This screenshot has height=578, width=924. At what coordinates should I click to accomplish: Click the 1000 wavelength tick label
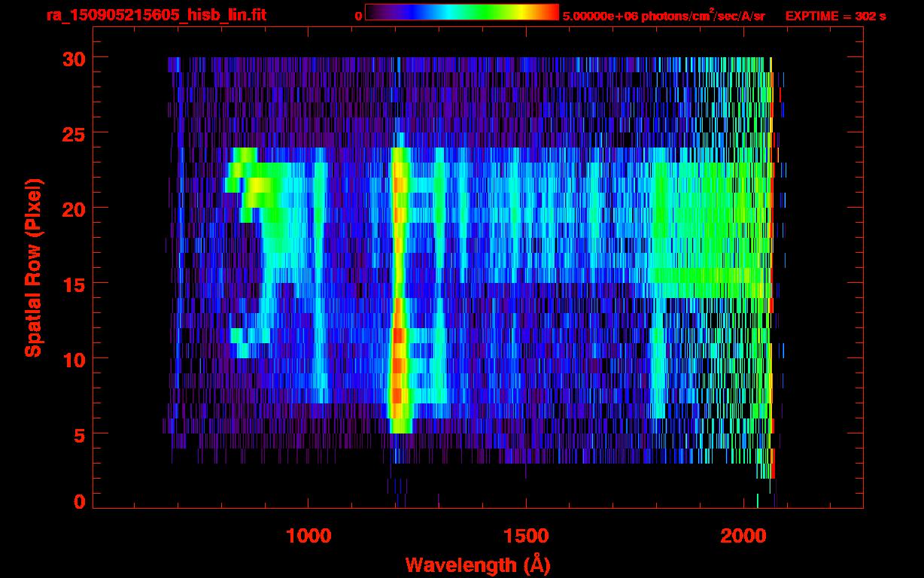[x=309, y=535]
